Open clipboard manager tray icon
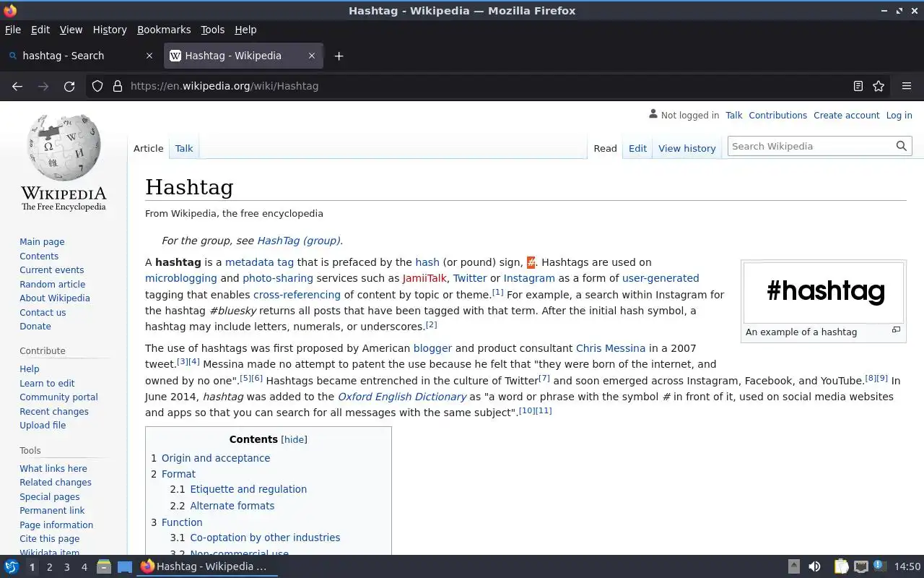Screen dimensions: 924x578 pos(841,567)
